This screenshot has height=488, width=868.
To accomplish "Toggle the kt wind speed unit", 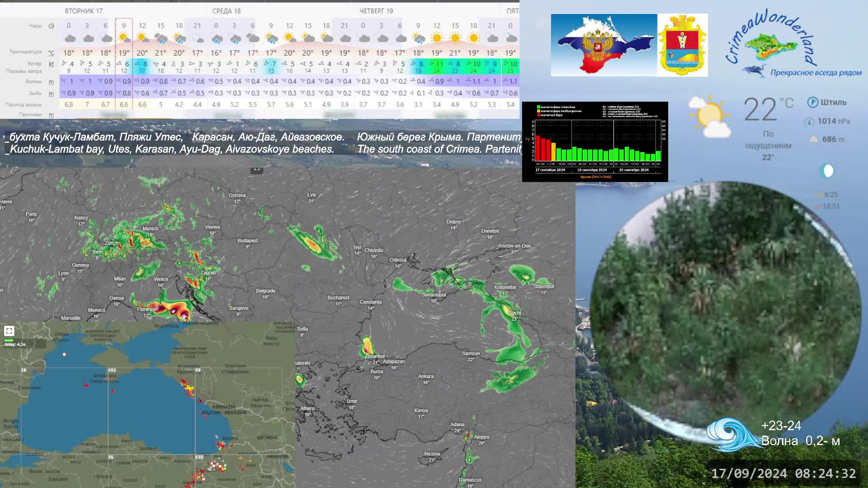I will (x=52, y=64).
